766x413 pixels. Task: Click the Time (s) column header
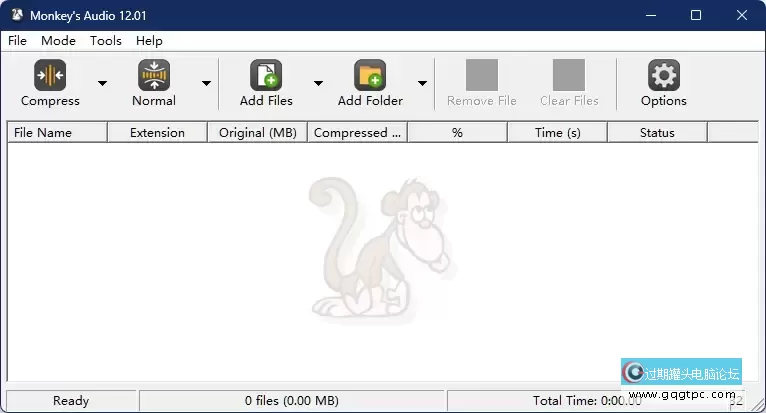[557, 132]
